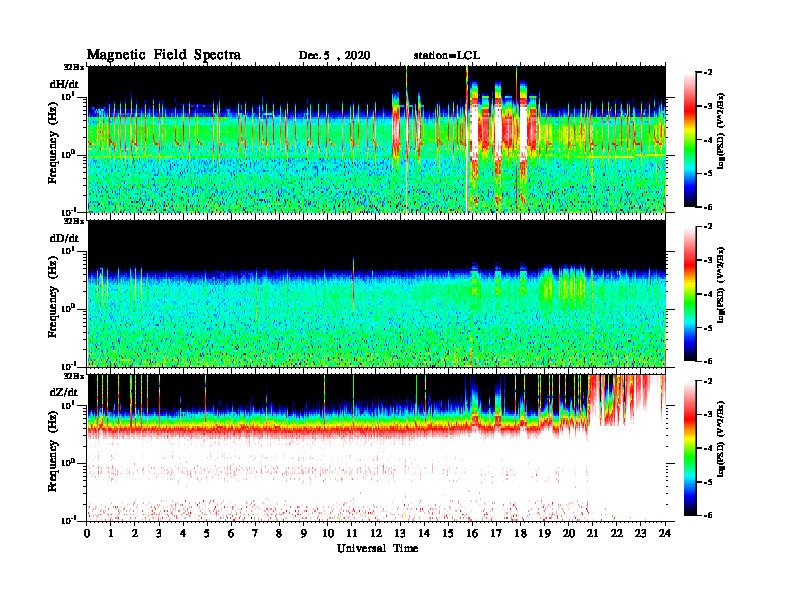Click hour tick label "4" on the time axis
Viewport: 792px width, 612px height.
click(x=183, y=533)
